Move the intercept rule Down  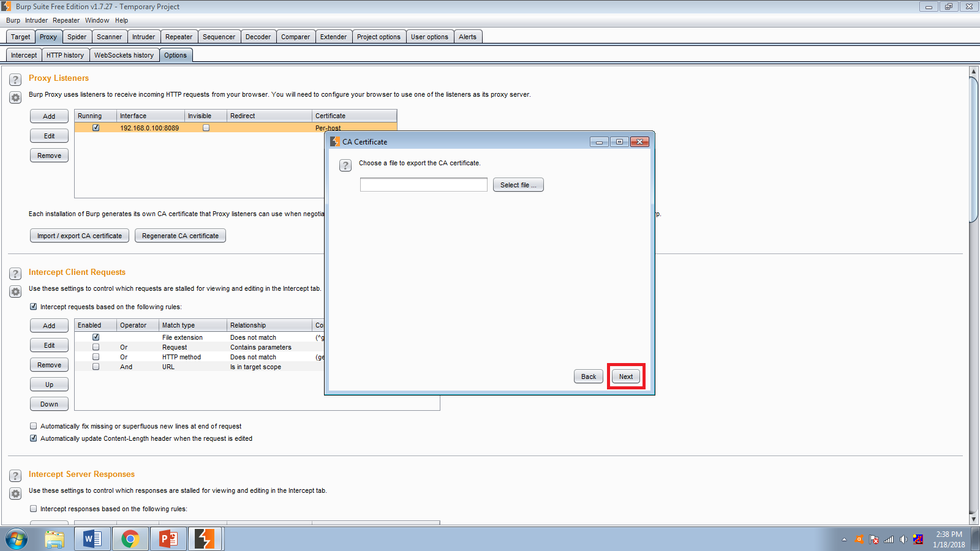click(49, 404)
